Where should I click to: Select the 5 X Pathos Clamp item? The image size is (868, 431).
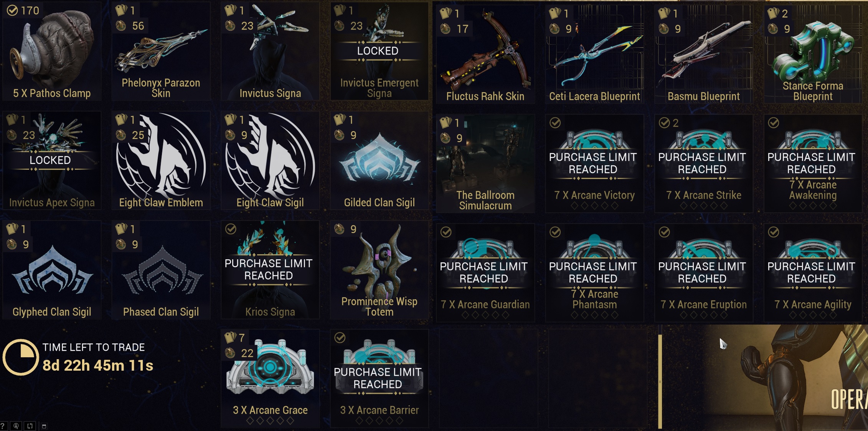(x=52, y=51)
